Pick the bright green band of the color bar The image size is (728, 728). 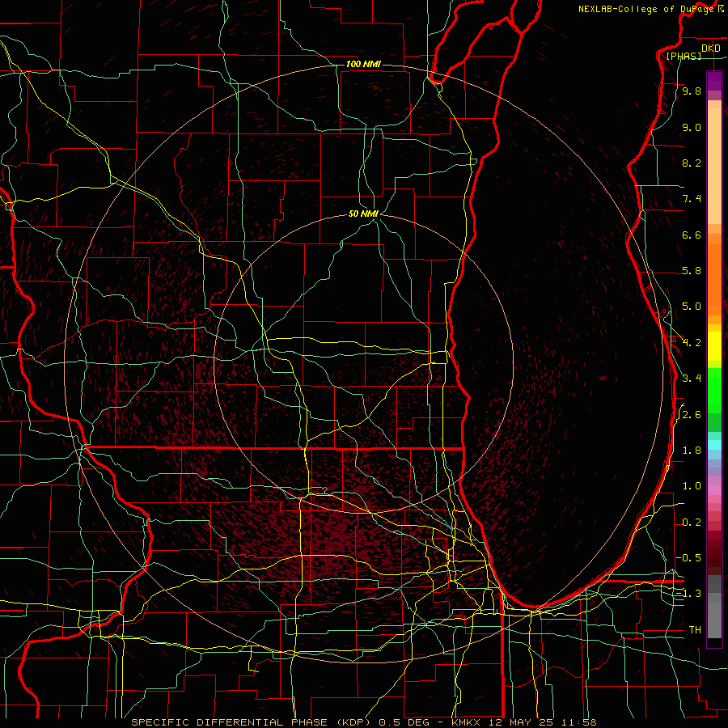714,390
